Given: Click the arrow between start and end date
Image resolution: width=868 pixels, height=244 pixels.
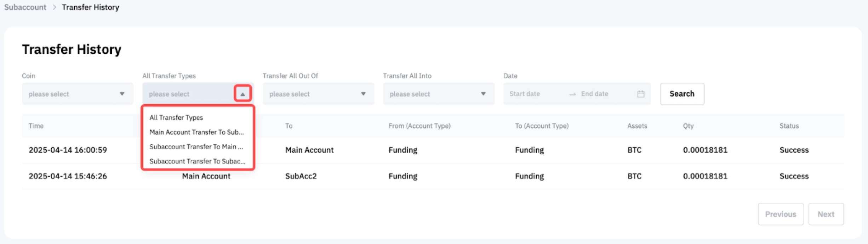Looking at the screenshot, I should (x=572, y=94).
